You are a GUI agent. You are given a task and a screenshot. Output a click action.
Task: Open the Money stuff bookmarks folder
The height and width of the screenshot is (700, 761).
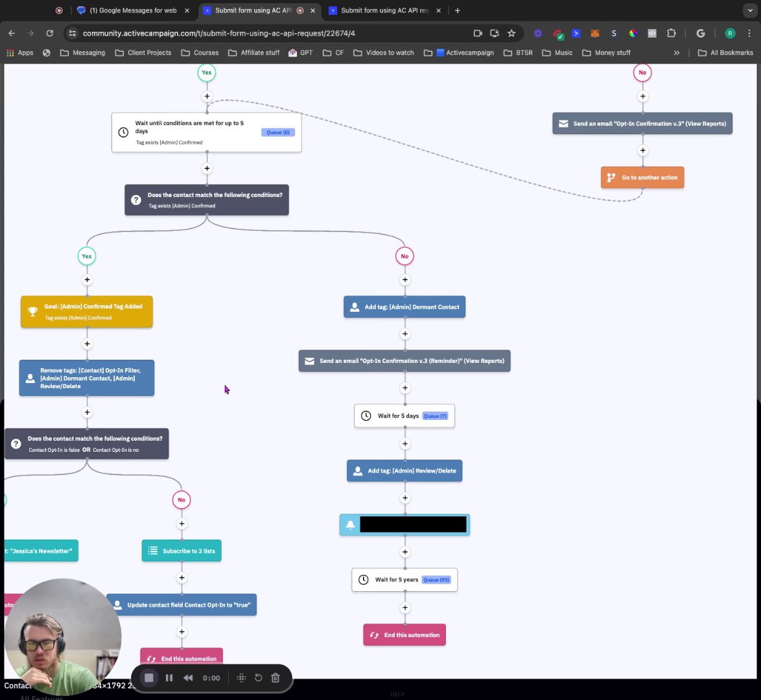(x=607, y=52)
